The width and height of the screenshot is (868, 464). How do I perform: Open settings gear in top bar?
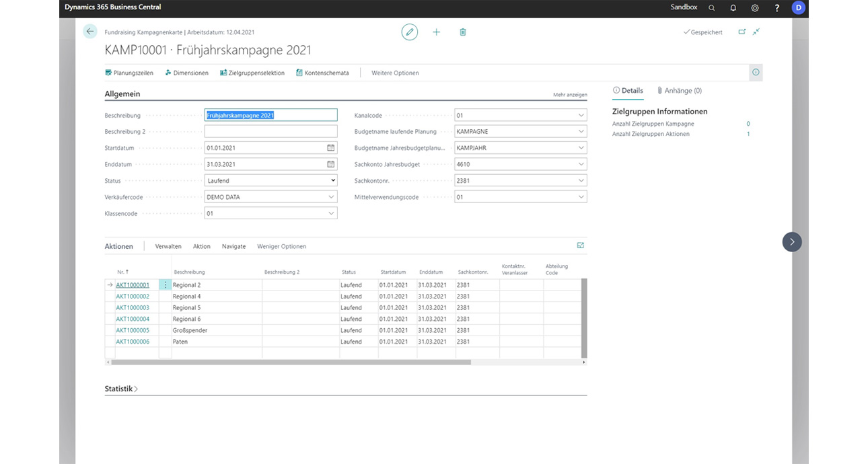point(755,7)
